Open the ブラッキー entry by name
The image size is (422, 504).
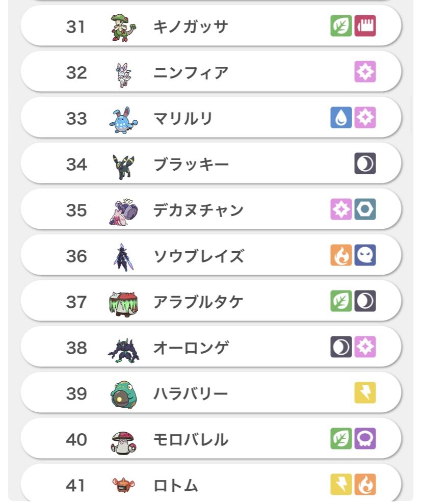pyautogui.click(x=191, y=165)
